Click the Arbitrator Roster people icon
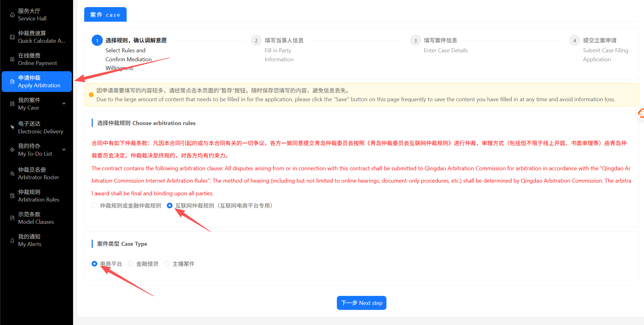Viewport: 644px width, 325px height. [12, 174]
